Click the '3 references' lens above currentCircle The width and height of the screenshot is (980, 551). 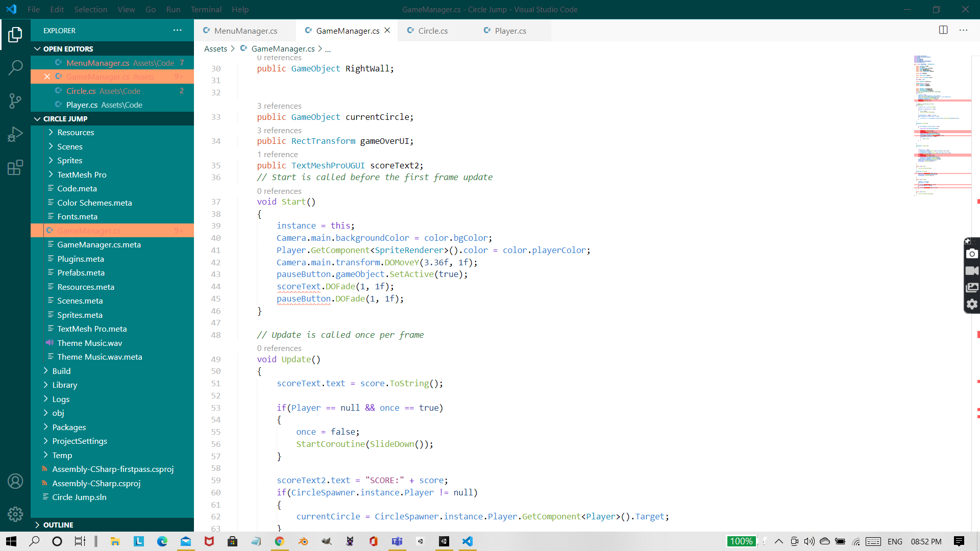tap(279, 106)
